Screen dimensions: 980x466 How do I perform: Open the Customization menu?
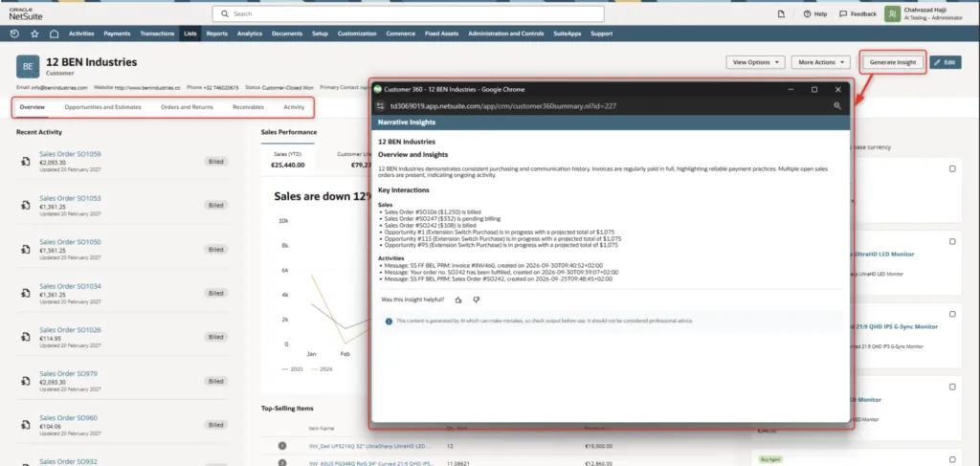click(x=357, y=33)
